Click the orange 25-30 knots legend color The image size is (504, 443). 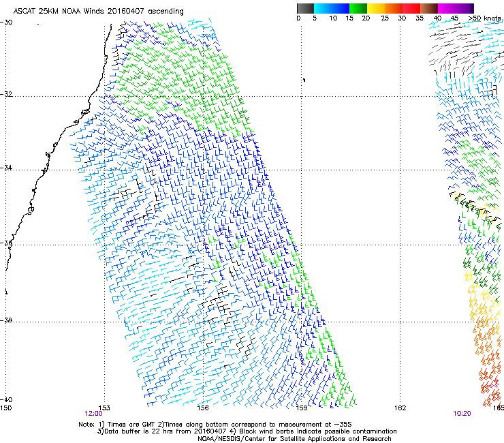[394, 8]
